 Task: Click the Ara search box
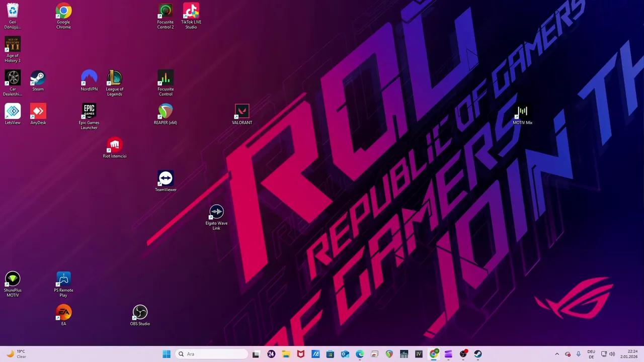(x=212, y=354)
